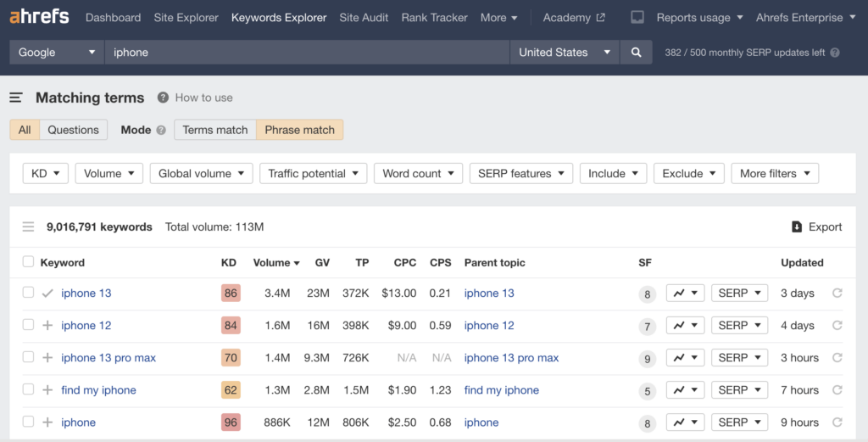Open Reports usage menu
Screen dimensions: 868x442
(699, 17)
